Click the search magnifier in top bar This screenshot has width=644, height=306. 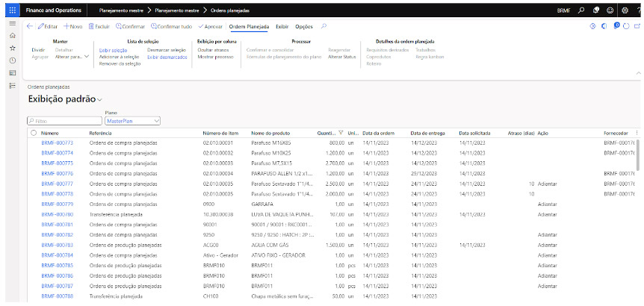582,10
